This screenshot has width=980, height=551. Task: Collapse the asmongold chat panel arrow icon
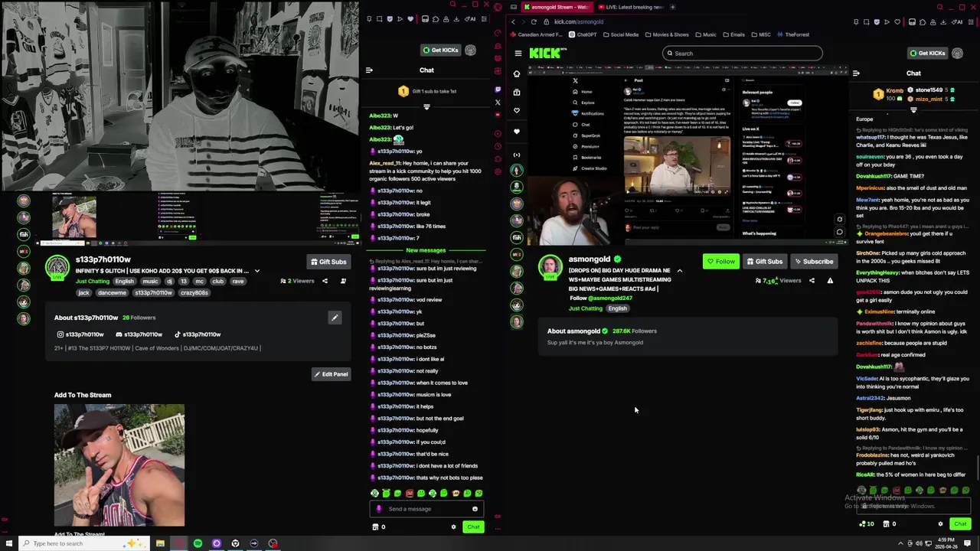coord(856,73)
